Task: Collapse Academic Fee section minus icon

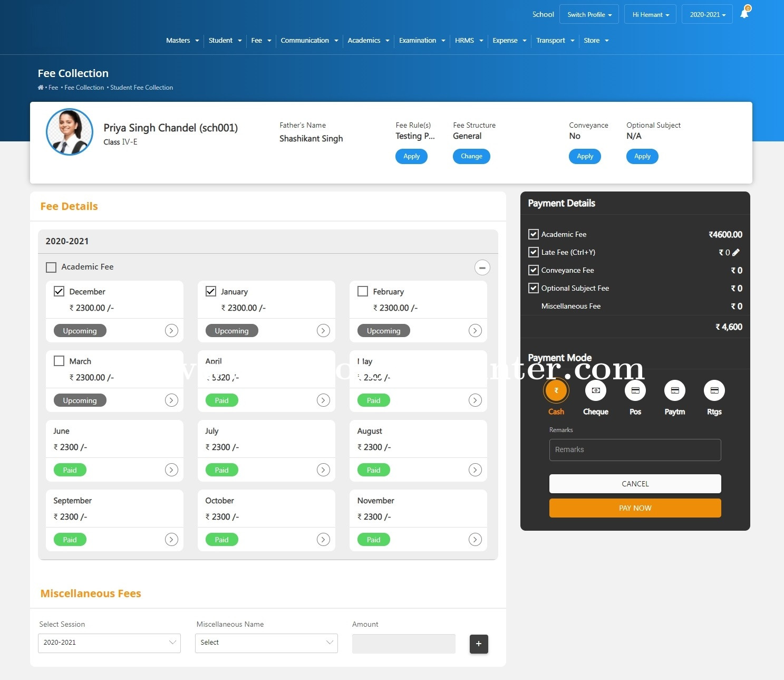Action: coord(482,267)
